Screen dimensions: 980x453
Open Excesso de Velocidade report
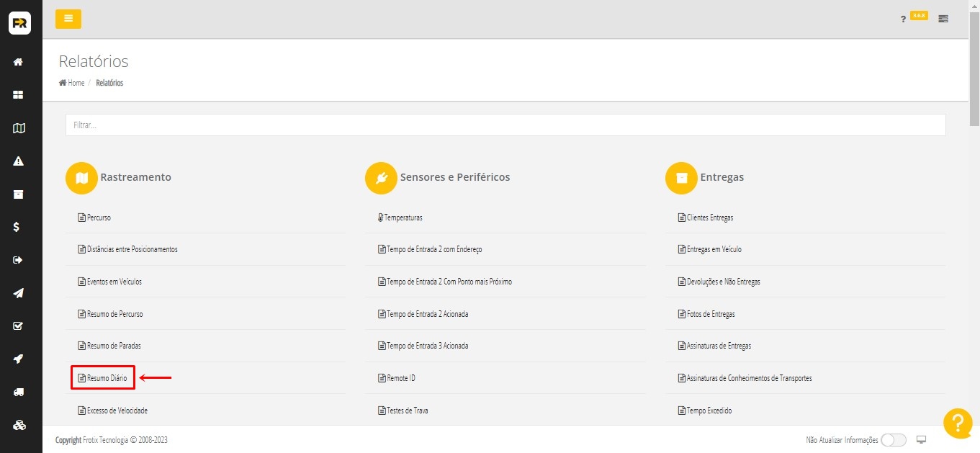(x=117, y=411)
